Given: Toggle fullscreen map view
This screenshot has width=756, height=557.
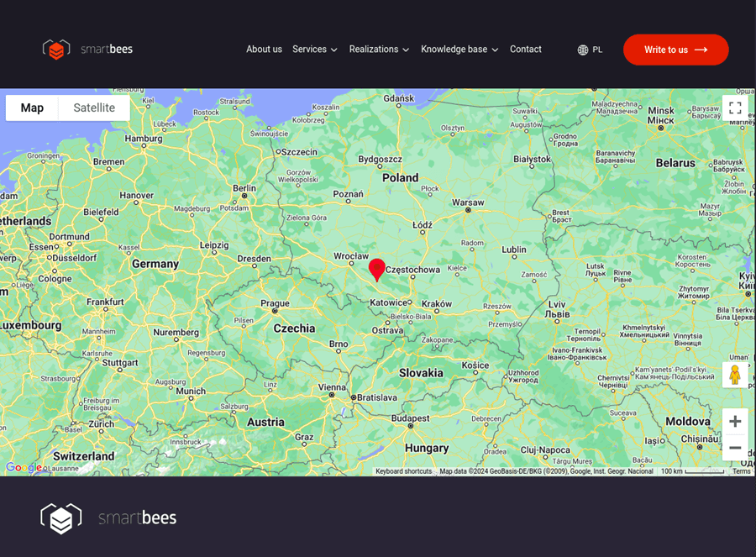Looking at the screenshot, I should pyautogui.click(x=735, y=108).
